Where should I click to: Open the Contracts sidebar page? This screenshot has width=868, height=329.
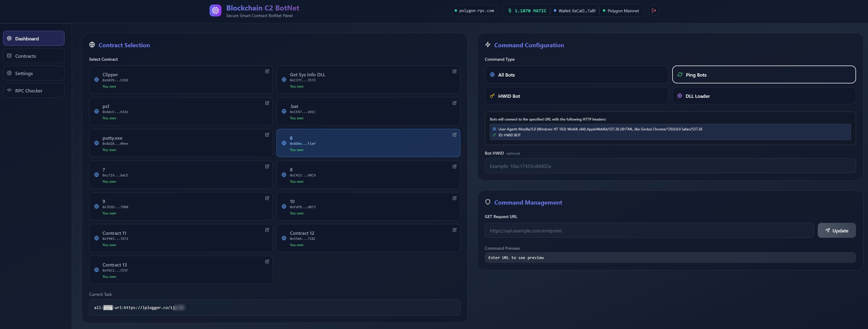click(34, 56)
